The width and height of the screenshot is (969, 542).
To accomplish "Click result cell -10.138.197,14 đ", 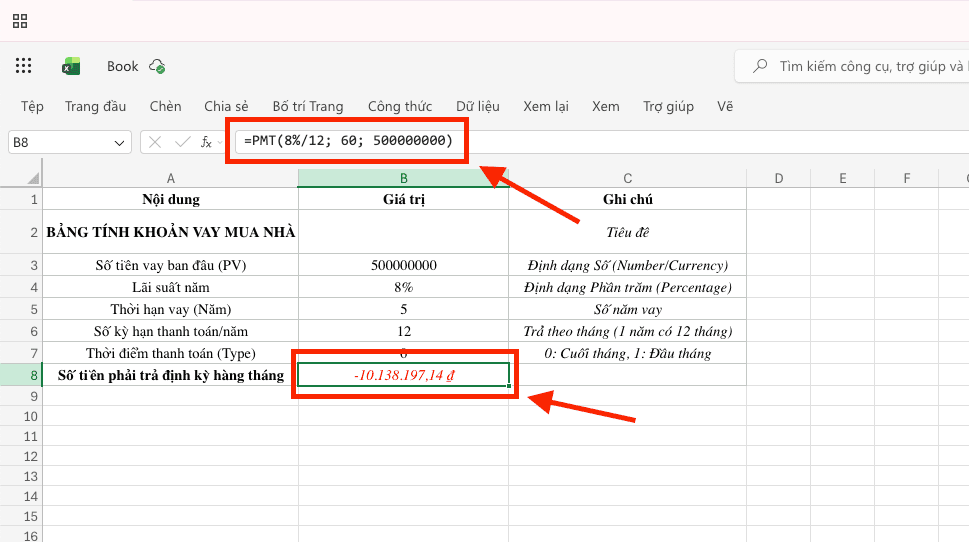I will click(404, 375).
